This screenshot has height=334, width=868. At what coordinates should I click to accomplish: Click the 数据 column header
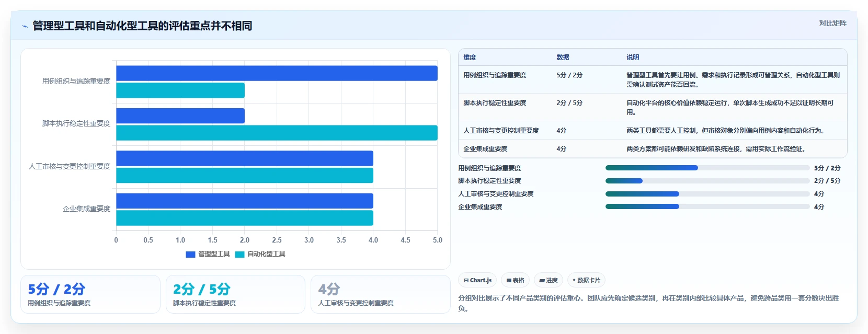(563, 57)
